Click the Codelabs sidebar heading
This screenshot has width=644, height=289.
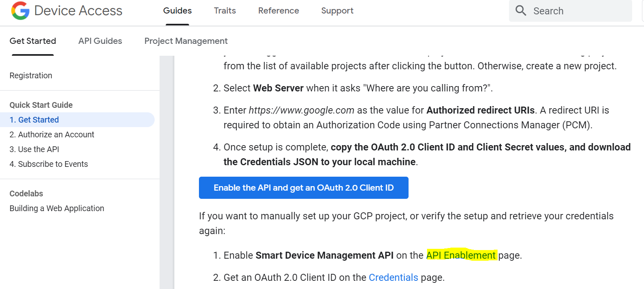[26, 193]
